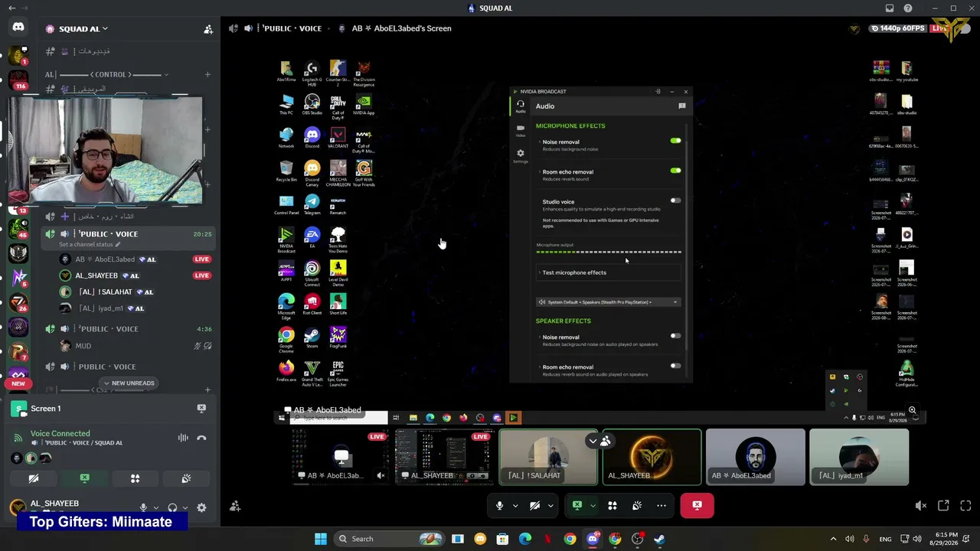Screen dimensions: 980x551
Task: Open the camera options arrow in the call bar
Action: click(550, 506)
